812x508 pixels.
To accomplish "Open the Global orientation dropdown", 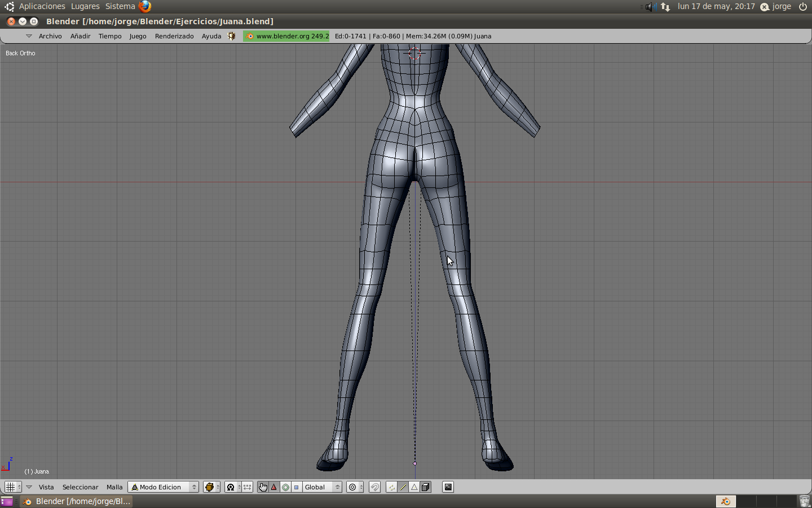I will (x=322, y=487).
